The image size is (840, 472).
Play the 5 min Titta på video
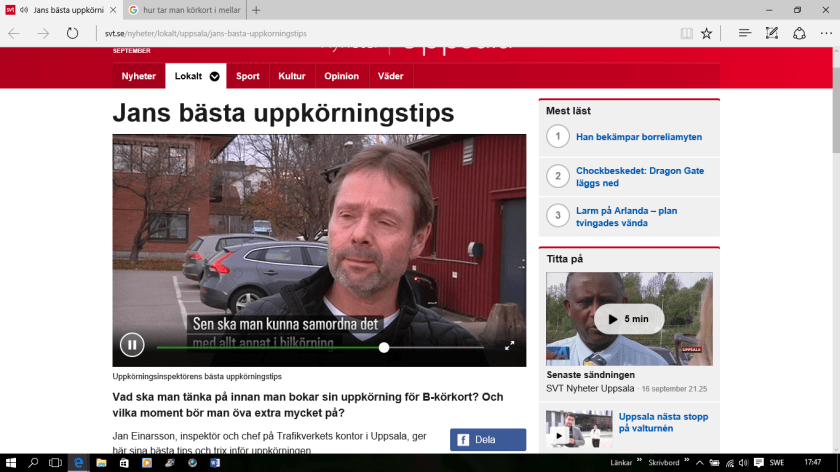629,319
